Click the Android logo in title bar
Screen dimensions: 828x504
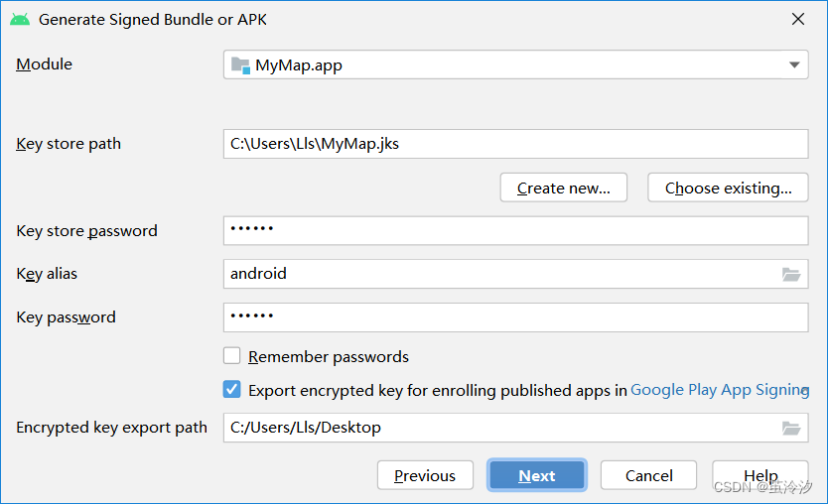click(20, 20)
